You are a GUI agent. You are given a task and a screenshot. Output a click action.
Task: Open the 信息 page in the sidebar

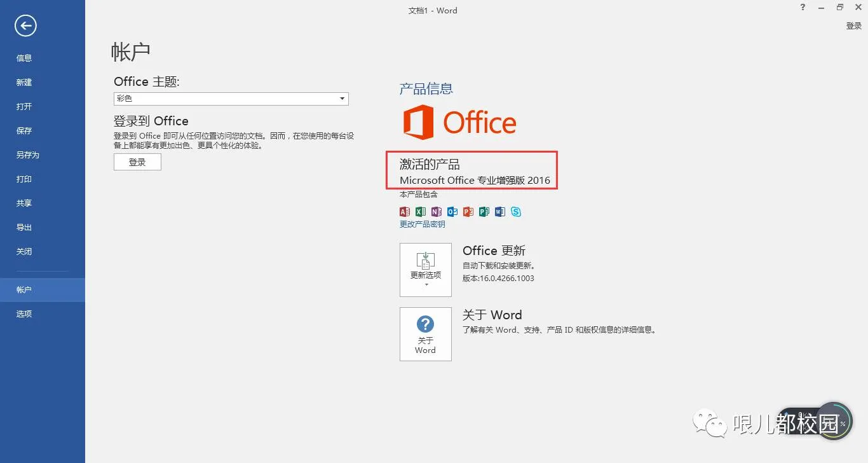click(43, 58)
